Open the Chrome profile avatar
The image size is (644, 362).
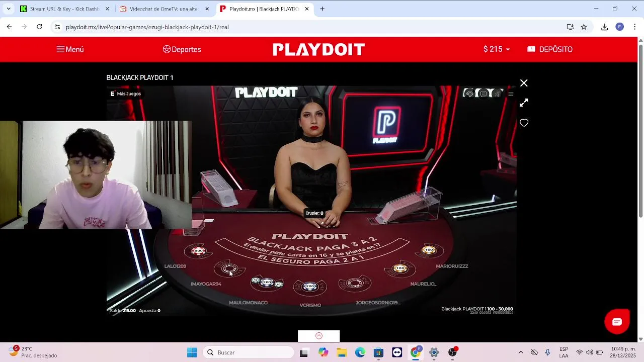click(620, 27)
